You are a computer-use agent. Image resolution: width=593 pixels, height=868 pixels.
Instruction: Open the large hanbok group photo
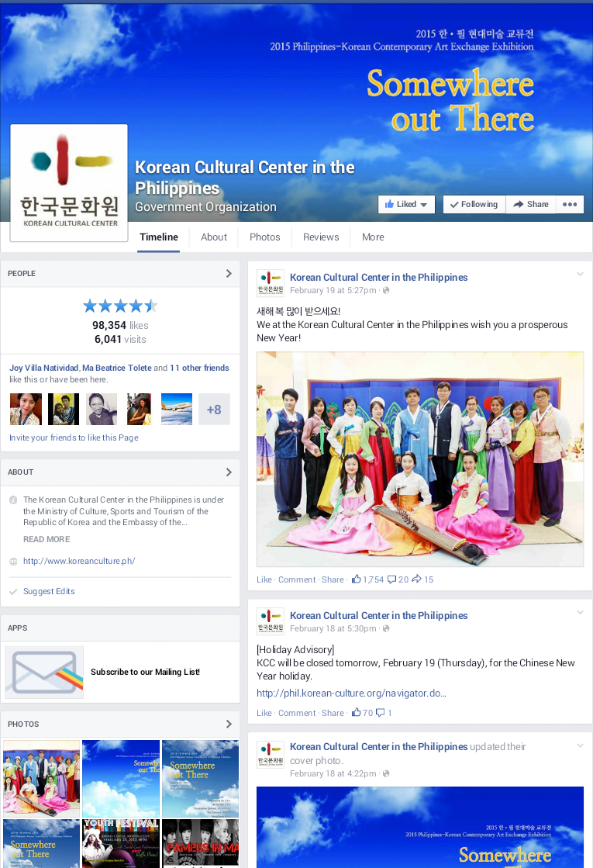(420, 459)
